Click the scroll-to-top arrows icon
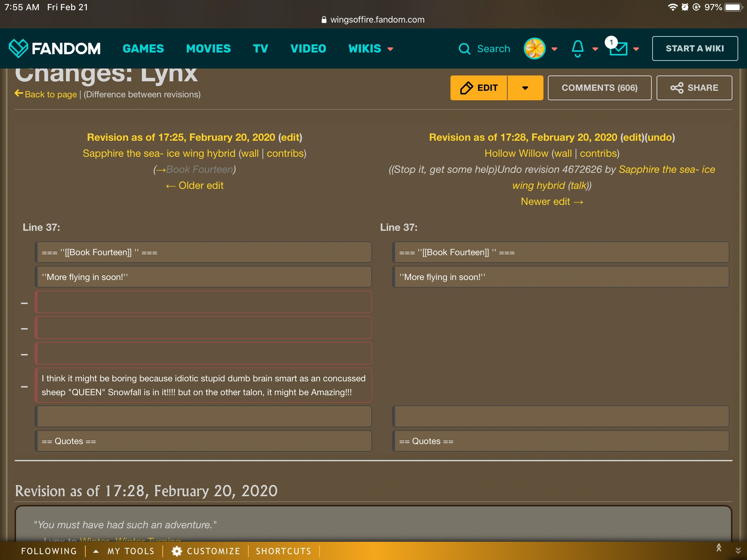 coord(719,548)
